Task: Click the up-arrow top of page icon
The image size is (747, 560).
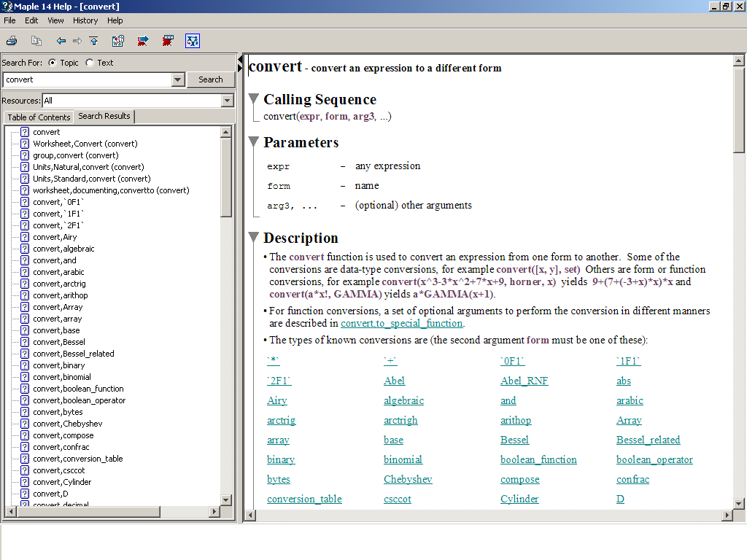Action: pyautogui.click(x=94, y=41)
